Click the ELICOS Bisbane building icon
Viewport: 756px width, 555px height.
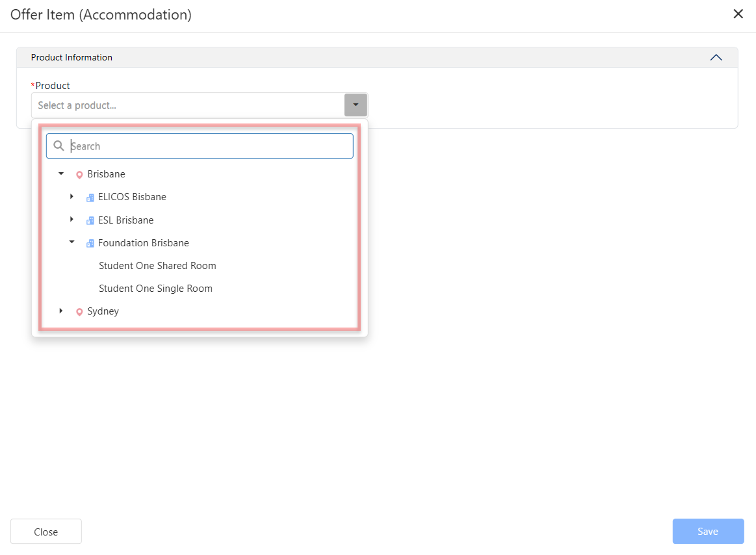90,198
